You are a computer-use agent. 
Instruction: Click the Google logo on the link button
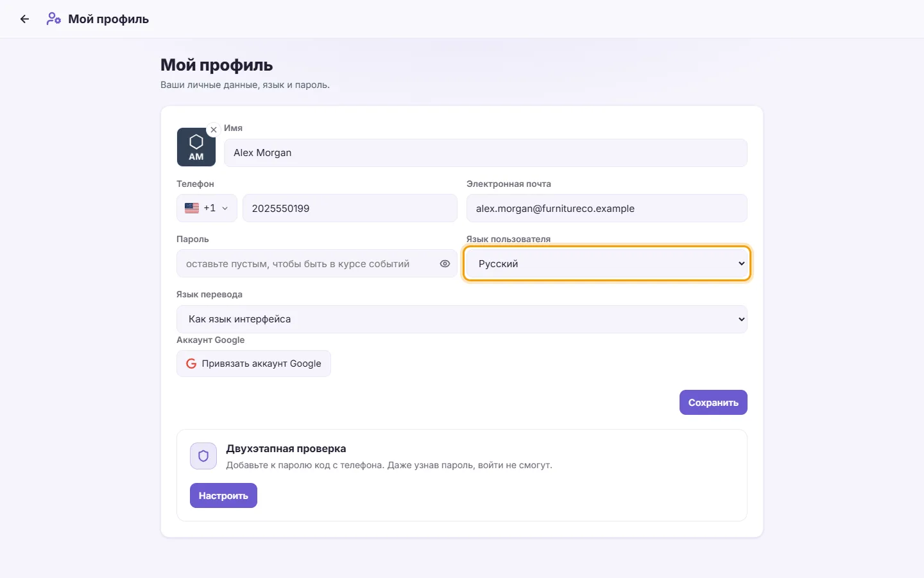pyautogui.click(x=191, y=363)
